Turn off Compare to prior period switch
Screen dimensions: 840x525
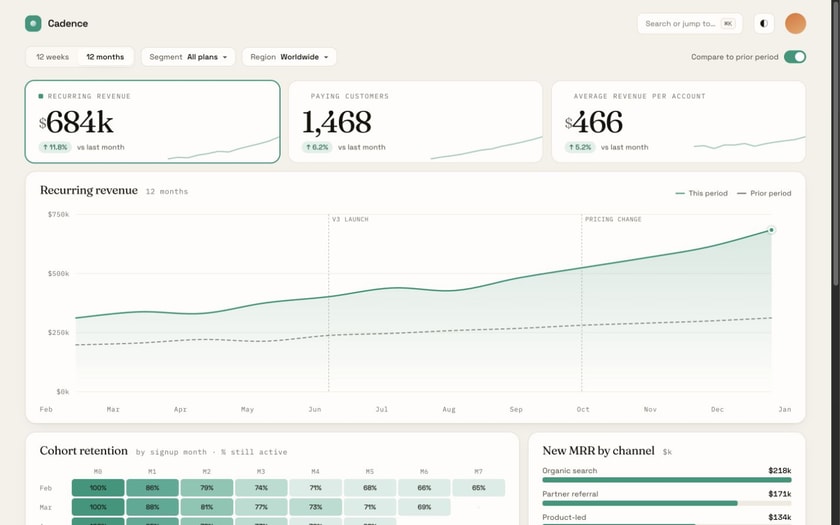click(795, 57)
